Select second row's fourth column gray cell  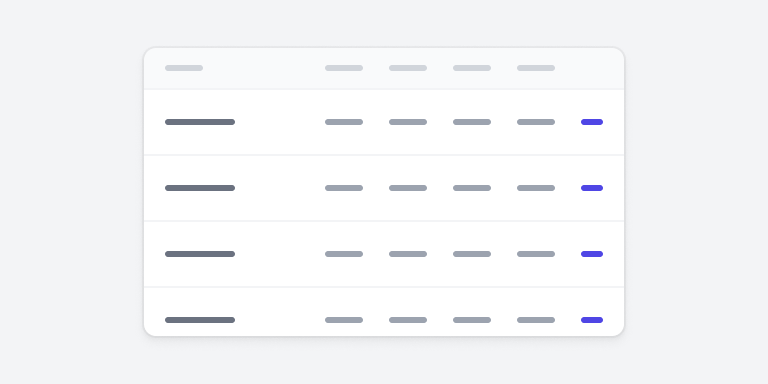point(472,188)
